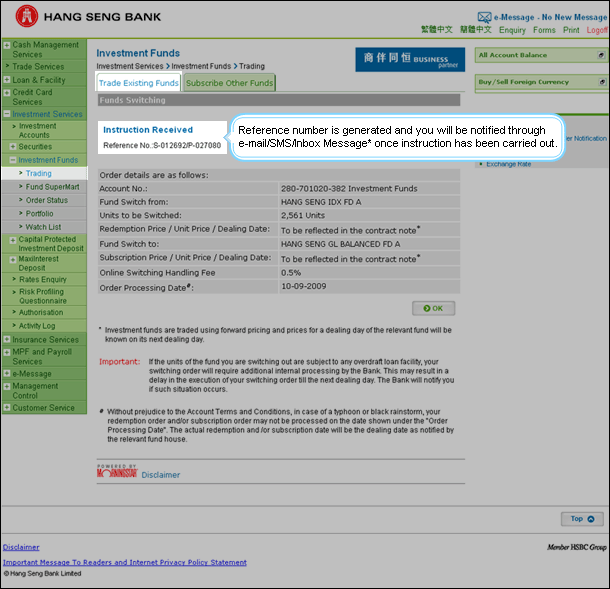
Task: Click the Top button
Action: tap(582, 519)
